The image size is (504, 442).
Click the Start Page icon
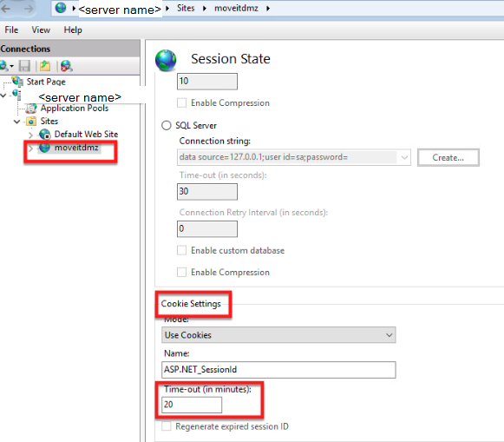(17, 82)
